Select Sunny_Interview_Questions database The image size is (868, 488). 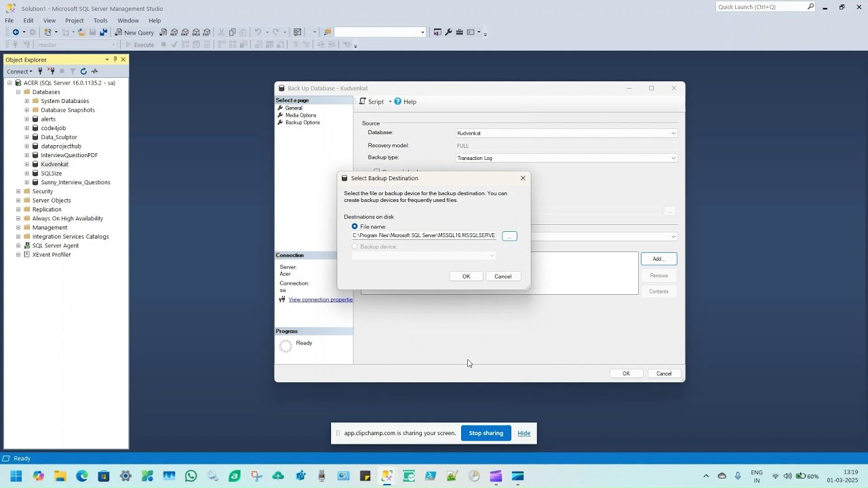pyautogui.click(x=75, y=182)
